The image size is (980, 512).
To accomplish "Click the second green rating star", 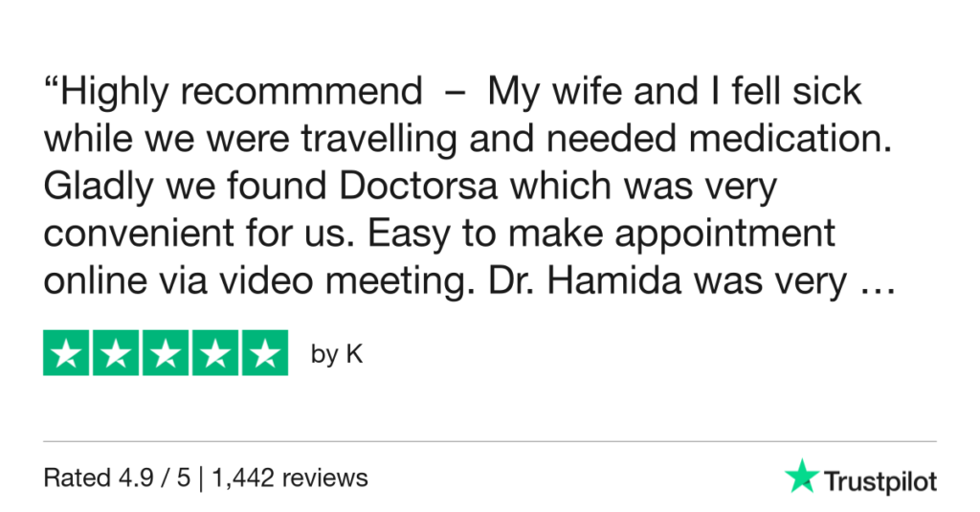I will (117, 353).
